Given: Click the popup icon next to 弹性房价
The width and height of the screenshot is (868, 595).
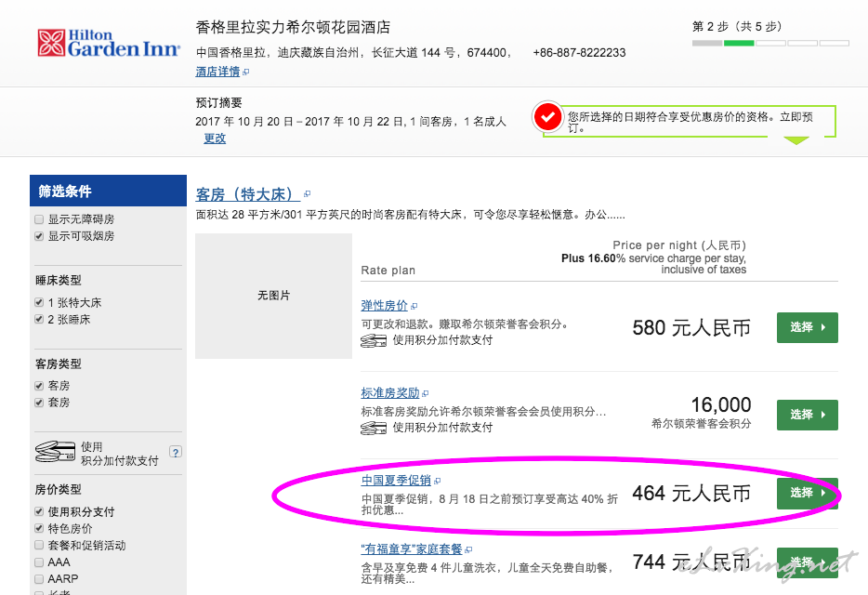Looking at the screenshot, I should click(x=414, y=306).
